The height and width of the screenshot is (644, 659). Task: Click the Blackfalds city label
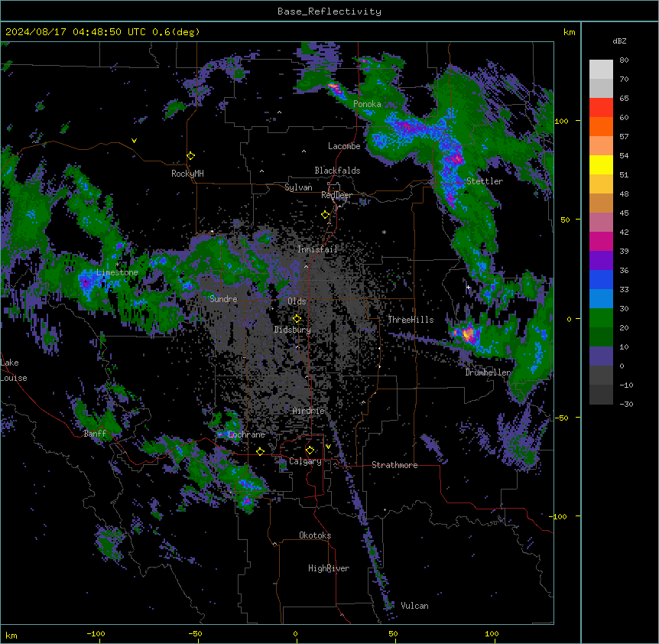[x=337, y=171]
